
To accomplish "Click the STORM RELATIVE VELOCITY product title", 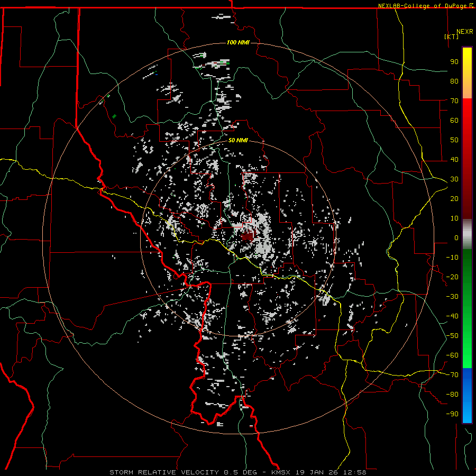I will coord(164,472).
